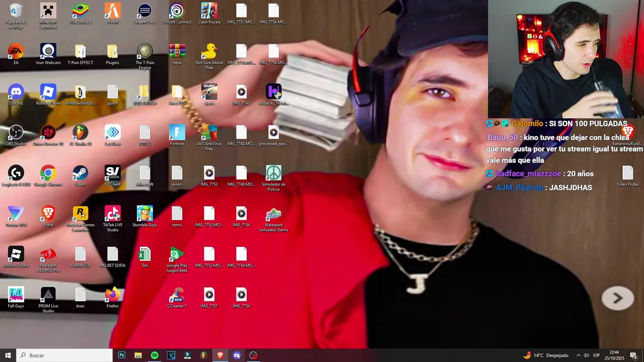Open the BlueStacks 5 desktop icon
The width and height of the screenshot is (644, 362).
pos(80,14)
